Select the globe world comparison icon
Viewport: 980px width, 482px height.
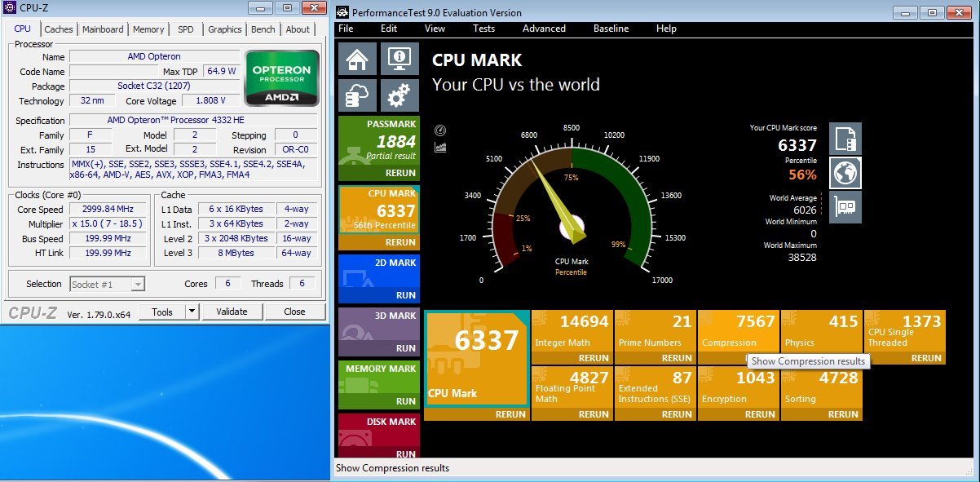[845, 173]
